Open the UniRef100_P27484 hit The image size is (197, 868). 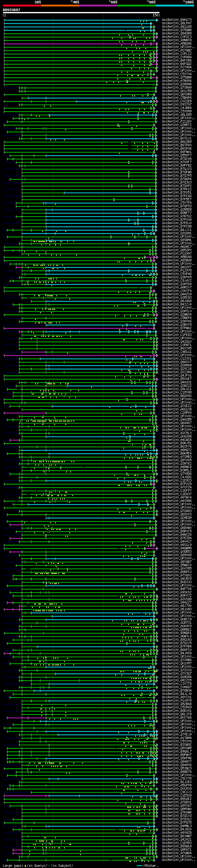[177, 67]
